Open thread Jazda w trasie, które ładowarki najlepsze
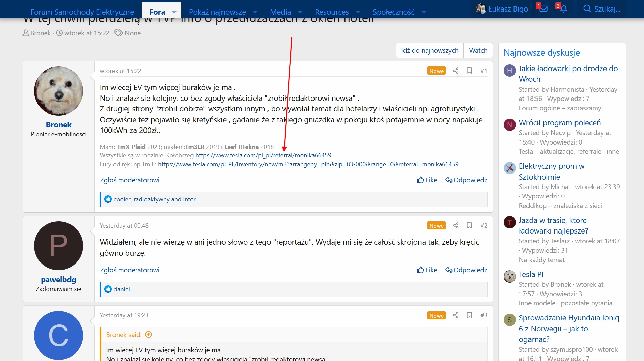 (553, 225)
